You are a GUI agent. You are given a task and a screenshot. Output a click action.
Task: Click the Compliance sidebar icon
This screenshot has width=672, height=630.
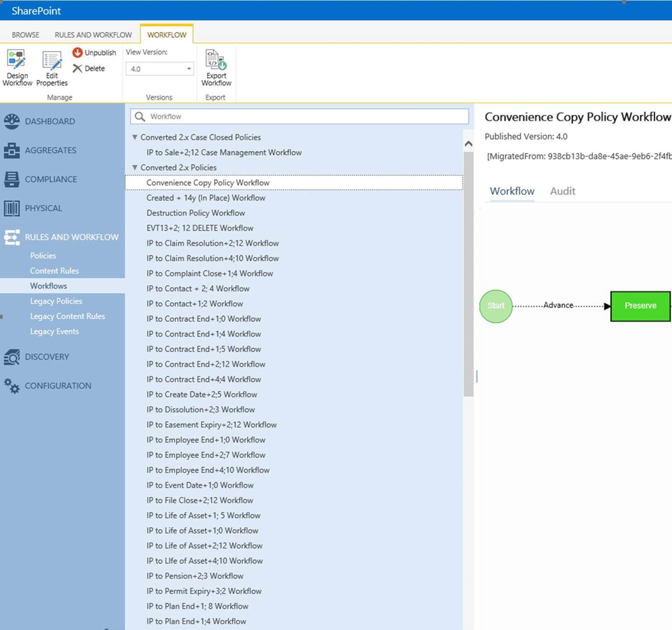(x=12, y=179)
